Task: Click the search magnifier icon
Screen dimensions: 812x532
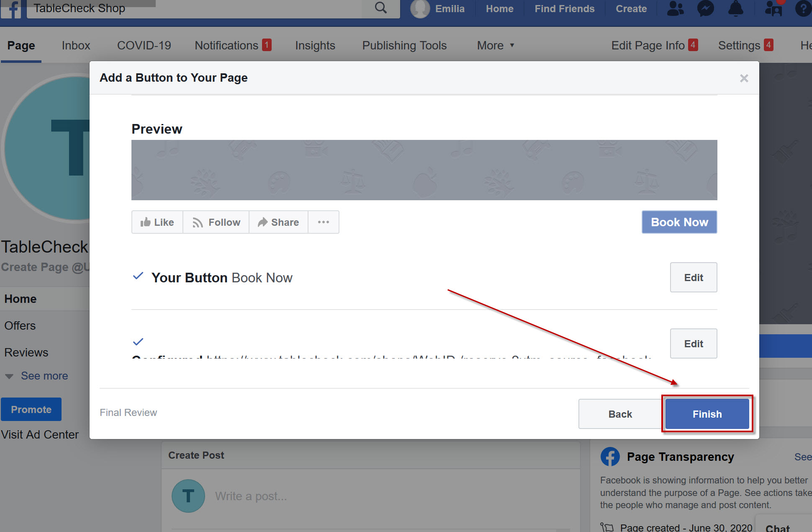Action: tap(380, 8)
